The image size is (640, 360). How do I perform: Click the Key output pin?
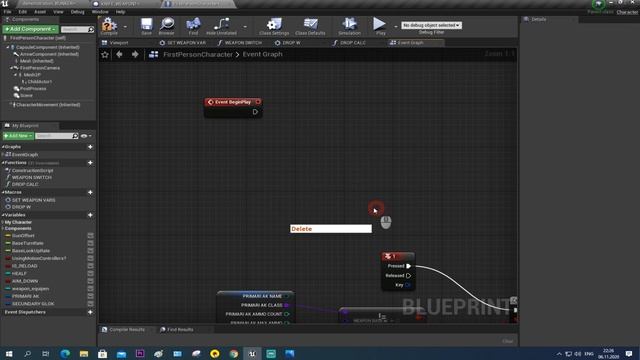[407, 285]
